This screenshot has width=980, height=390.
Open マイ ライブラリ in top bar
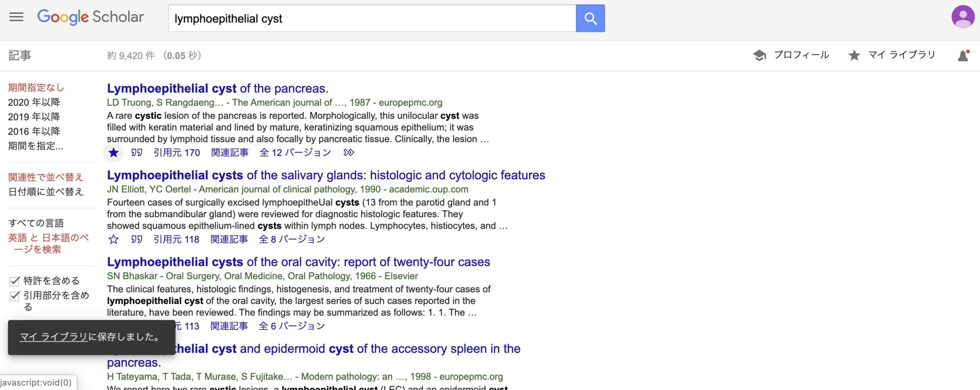[x=892, y=55]
